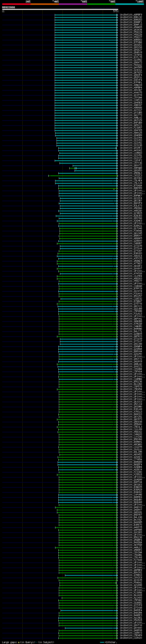Select hit label UniRef100_C6SZC3
This screenshot has height=644, width=146.
(131, 175)
